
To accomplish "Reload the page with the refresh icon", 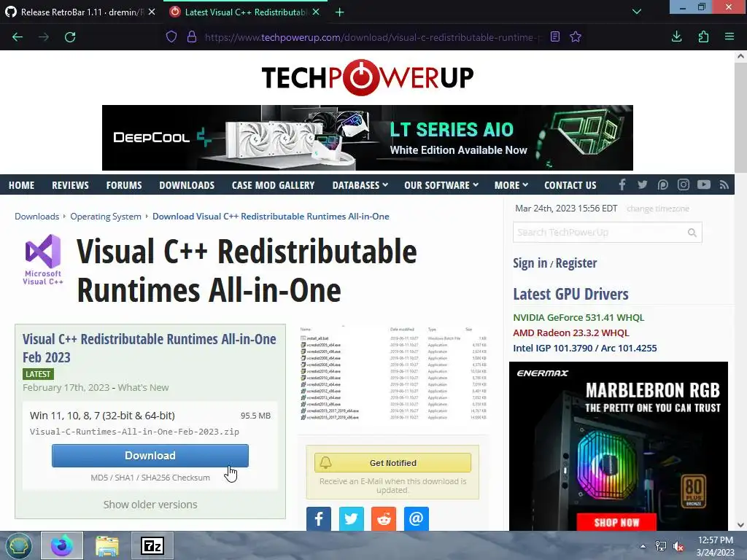I will (70, 37).
